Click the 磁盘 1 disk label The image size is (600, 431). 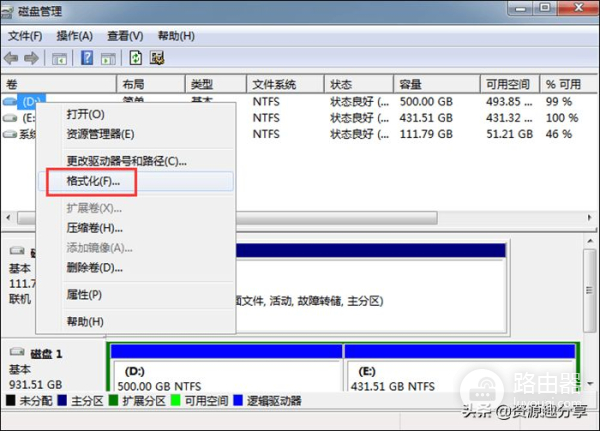(x=46, y=354)
